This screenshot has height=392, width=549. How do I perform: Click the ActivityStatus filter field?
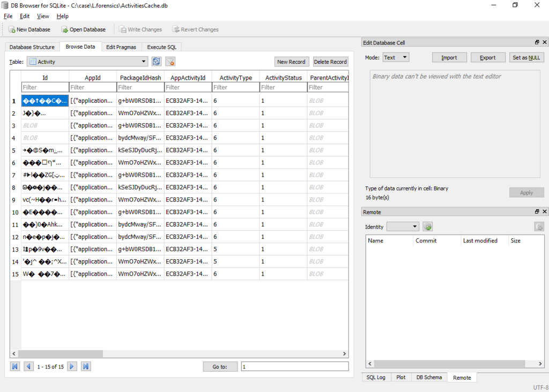click(x=283, y=87)
